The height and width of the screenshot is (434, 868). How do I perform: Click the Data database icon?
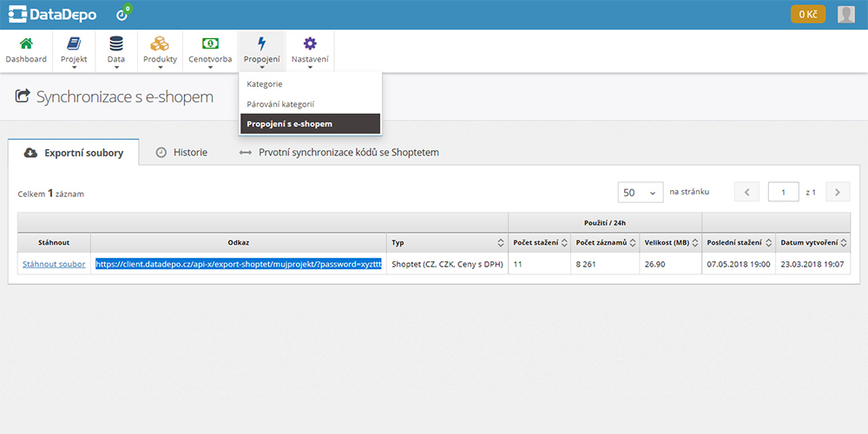(x=116, y=43)
